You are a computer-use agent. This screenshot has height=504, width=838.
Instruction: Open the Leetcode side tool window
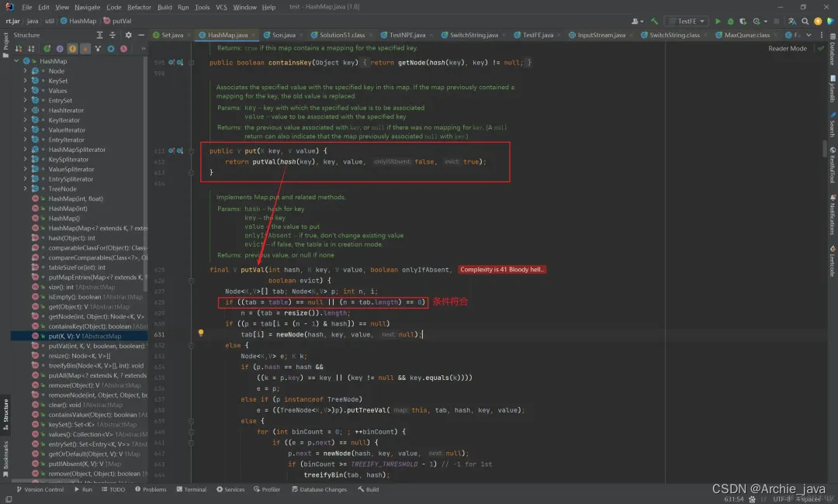click(x=833, y=261)
